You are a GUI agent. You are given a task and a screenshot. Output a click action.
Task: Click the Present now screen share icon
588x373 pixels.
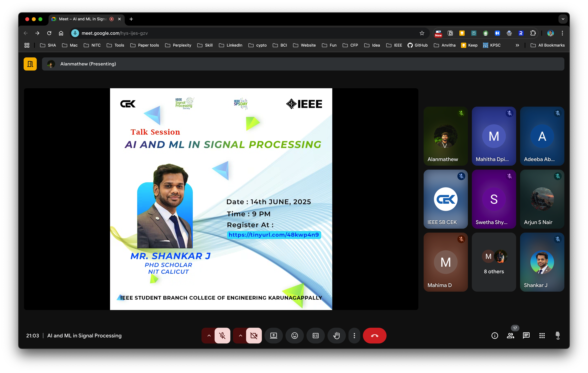(273, 336)
